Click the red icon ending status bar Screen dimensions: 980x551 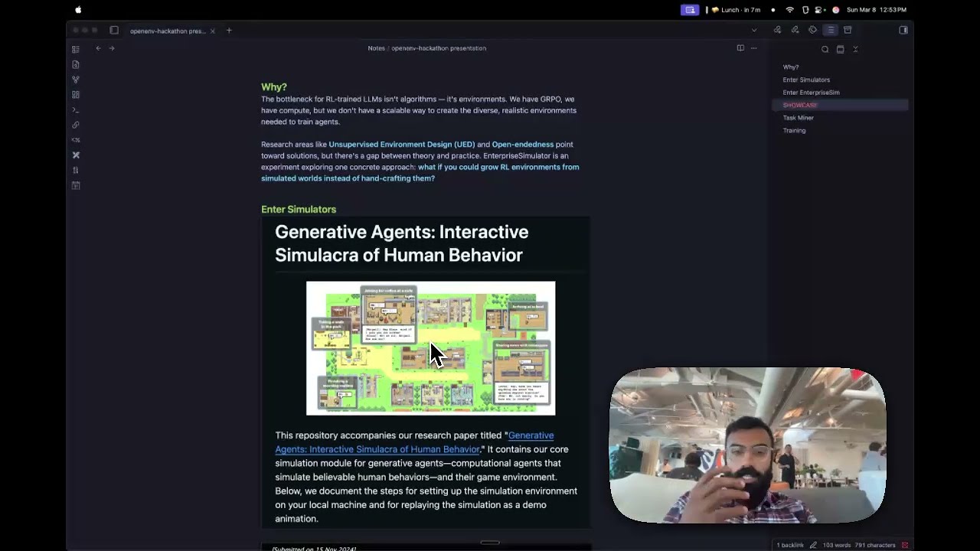(905, 545)
